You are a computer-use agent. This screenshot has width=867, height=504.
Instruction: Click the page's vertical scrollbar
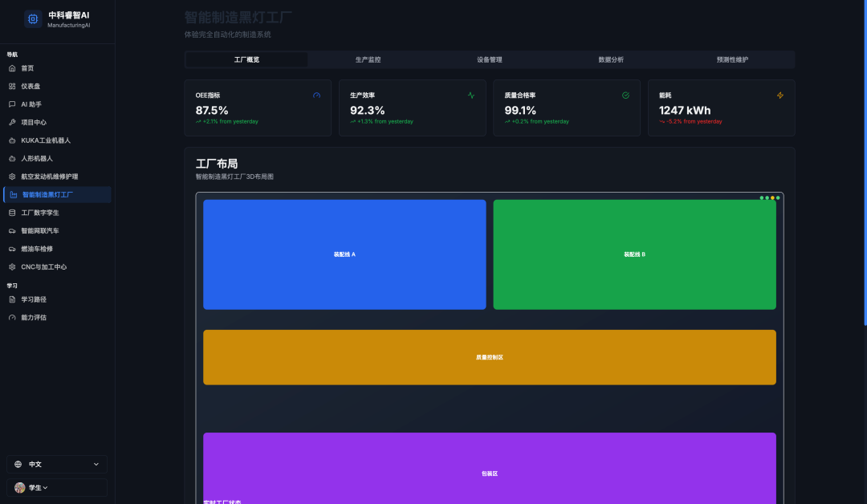click(x=865, y=161)
